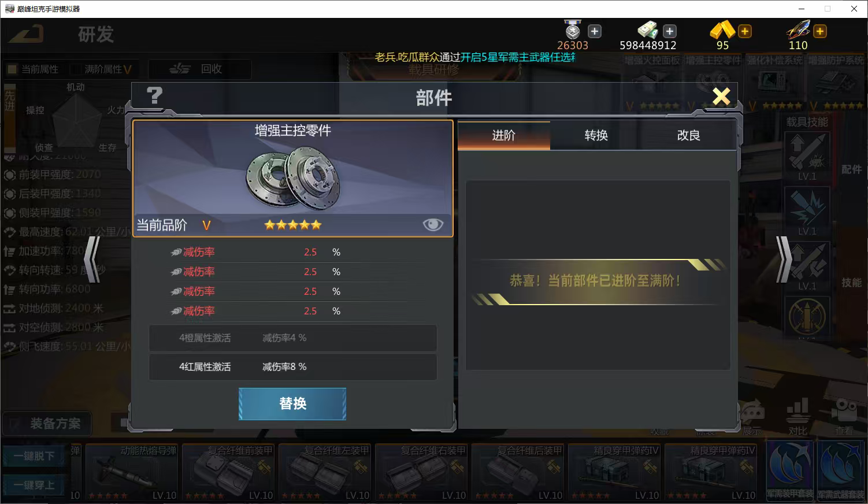Switch to the 改良 tab
Screen dimensions: 868x504
(688, 135)
